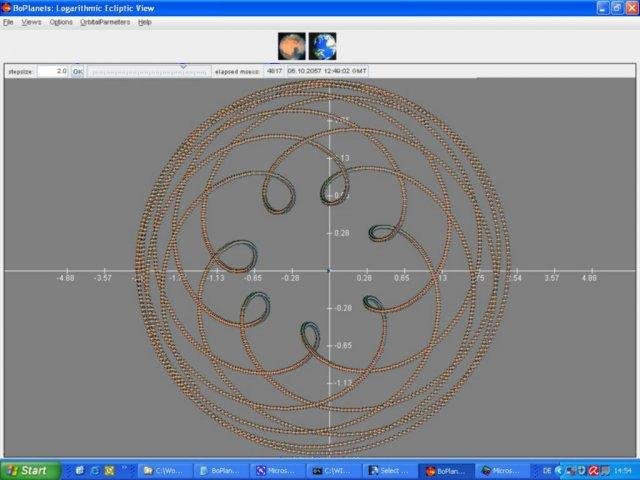
Task: Open the OrbitalParameters menu
Action: (105, 22)
